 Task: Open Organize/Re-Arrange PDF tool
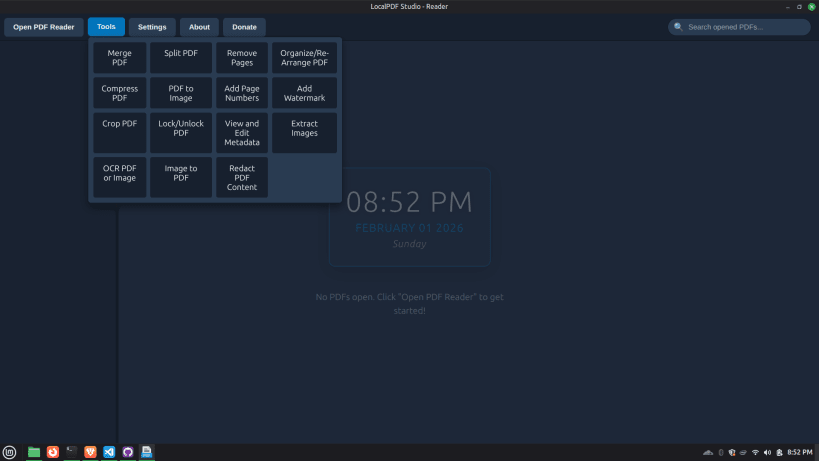(304, 57)
